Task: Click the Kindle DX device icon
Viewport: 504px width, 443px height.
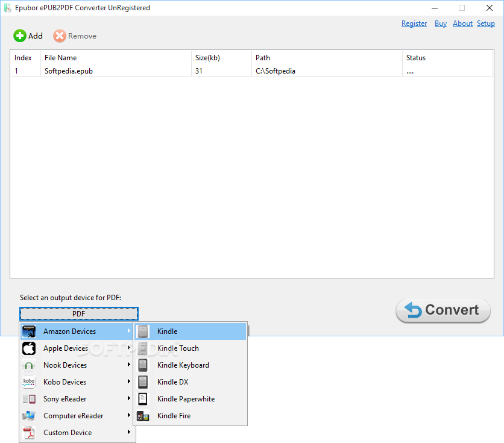Action: click(x=143, y=382)
